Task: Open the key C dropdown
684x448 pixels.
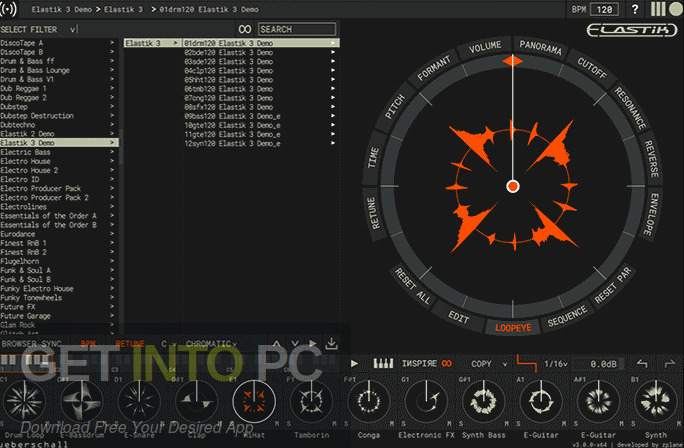Action: pyautogui.click(x=168, y=344)
